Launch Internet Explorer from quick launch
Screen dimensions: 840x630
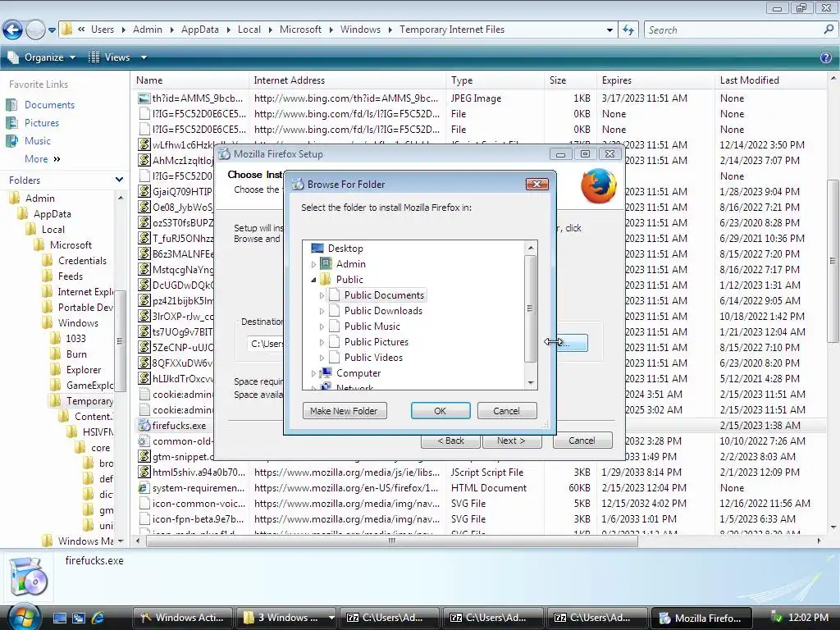click(98, 618)
